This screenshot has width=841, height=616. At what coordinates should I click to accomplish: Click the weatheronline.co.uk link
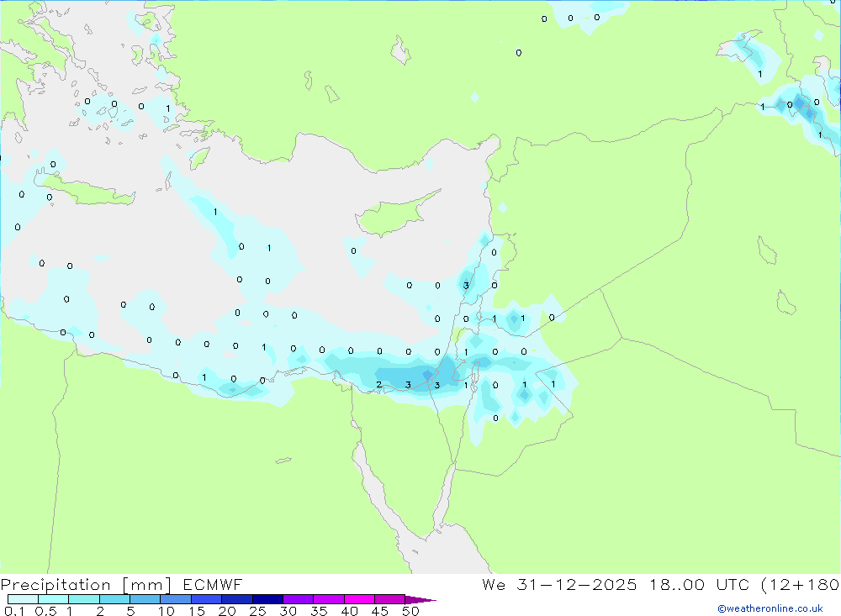[770, 608]
